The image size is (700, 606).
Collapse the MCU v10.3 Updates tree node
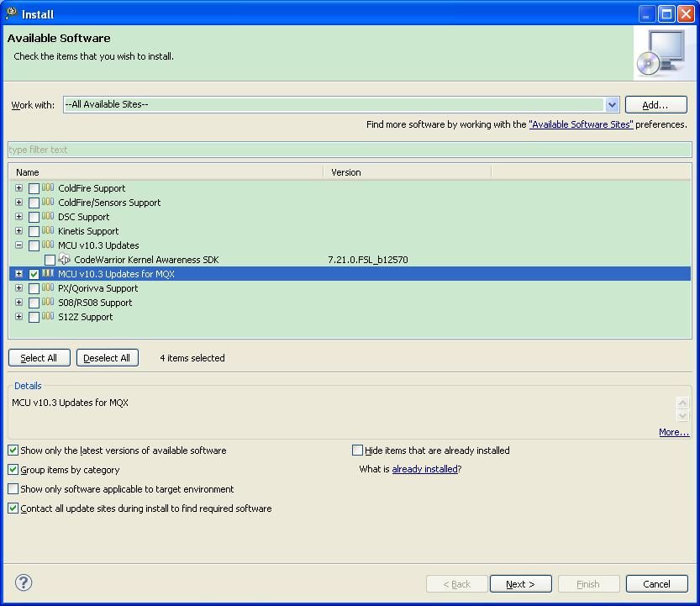18,245
